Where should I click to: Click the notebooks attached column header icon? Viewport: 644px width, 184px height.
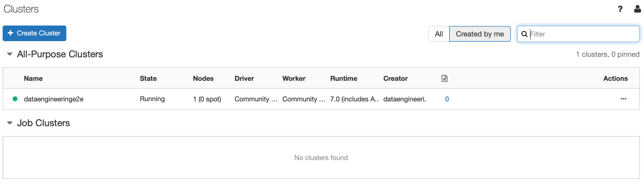[x=444, y=78]
